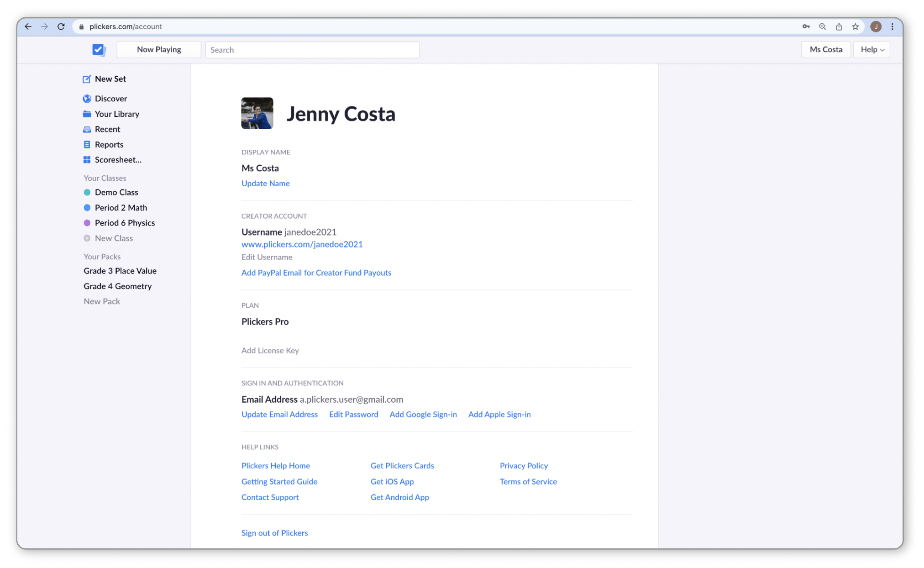The height and width of the screenshot is (568, 924).
Task: Reload the page with the refresh icon
Action: tap(61, 26)
